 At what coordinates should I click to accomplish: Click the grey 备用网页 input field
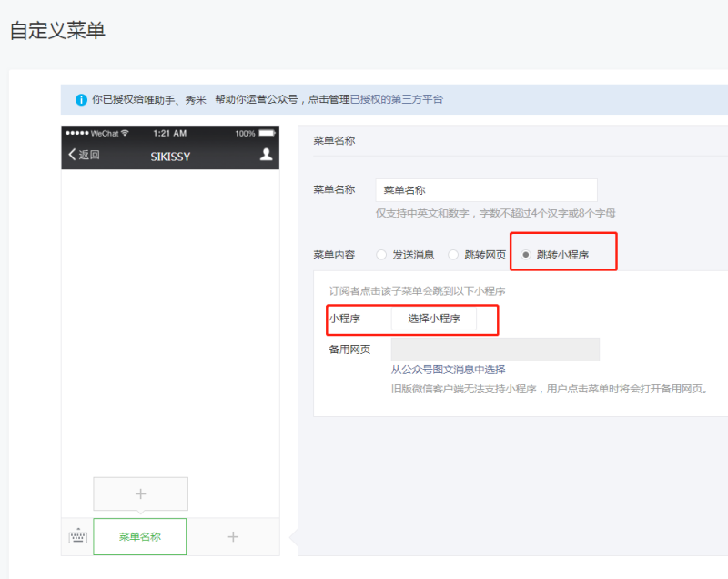pyautogui.click(x=495, y=350)
